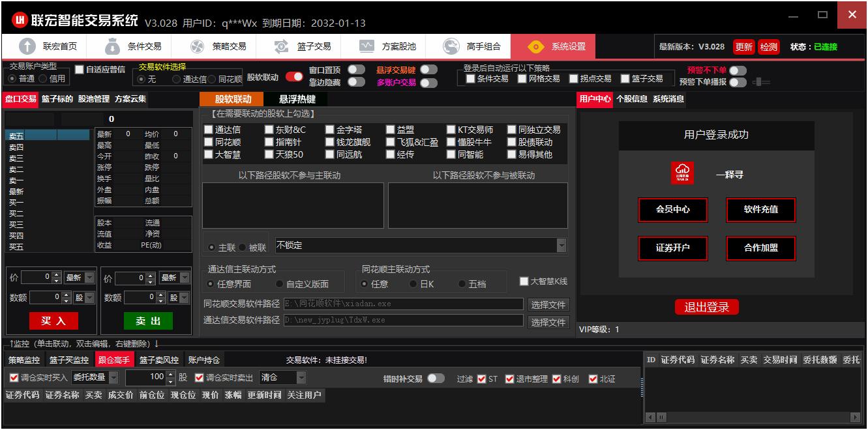The height and width of the screenshot is (430, 868).
Task: Click the 篮子交易 toolbar icon
Action: pyautogui.click(x=282, y=46)
